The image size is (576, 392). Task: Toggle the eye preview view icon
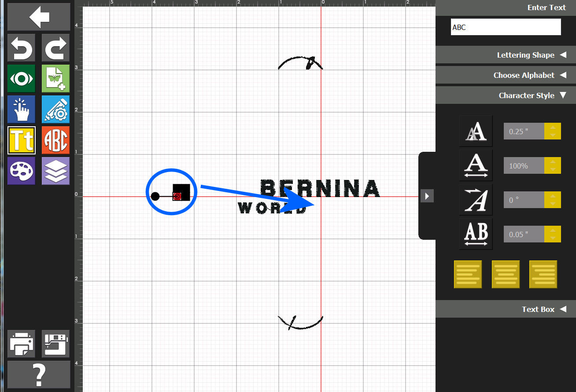[21, 79]
